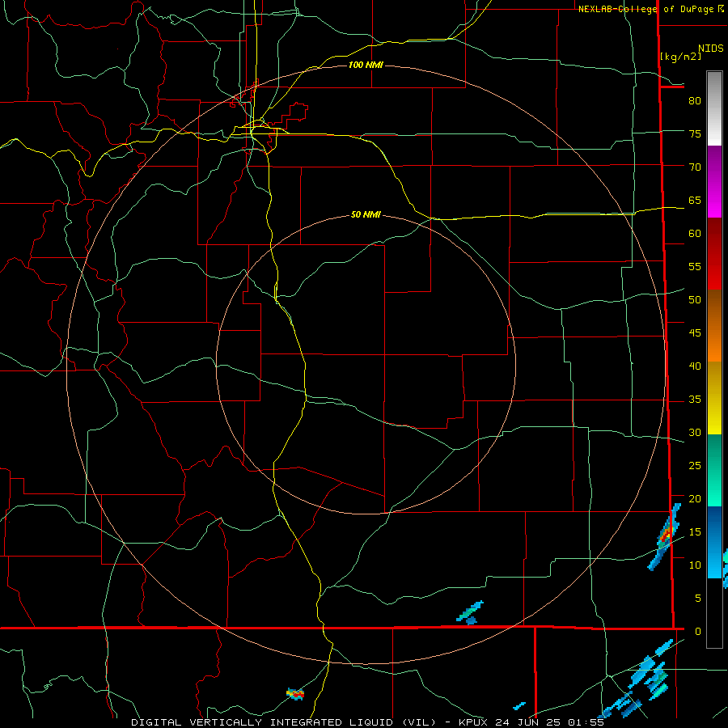The image size is (728, 728).
Task: Click the 40 value on the VIL scale
Action: point(695,366)
